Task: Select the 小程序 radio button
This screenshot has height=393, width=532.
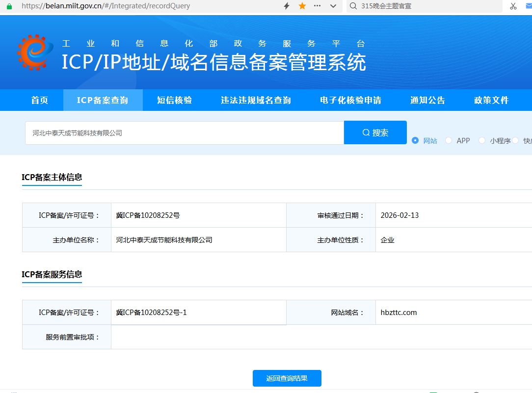Action: tap(482, 140)
